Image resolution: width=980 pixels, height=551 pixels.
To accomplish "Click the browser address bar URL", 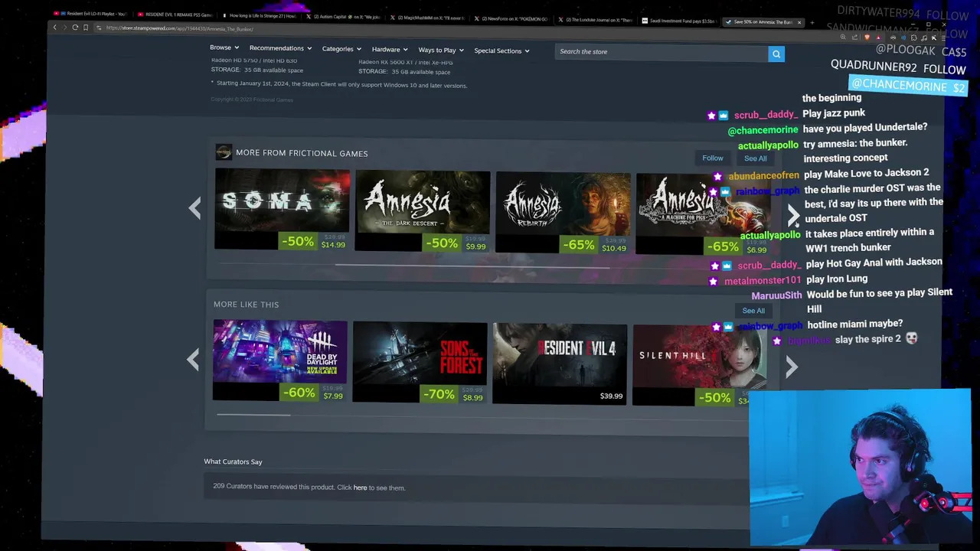I will coord(180,28).
